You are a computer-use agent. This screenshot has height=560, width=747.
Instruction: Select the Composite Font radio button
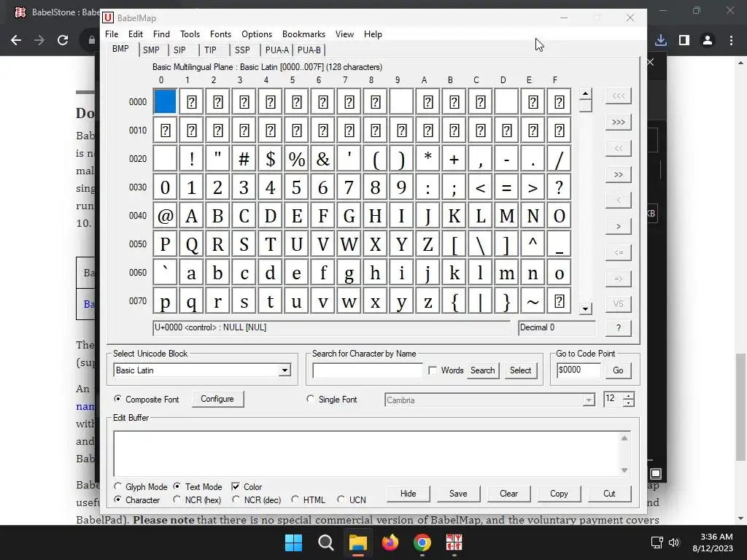point(117,399)
